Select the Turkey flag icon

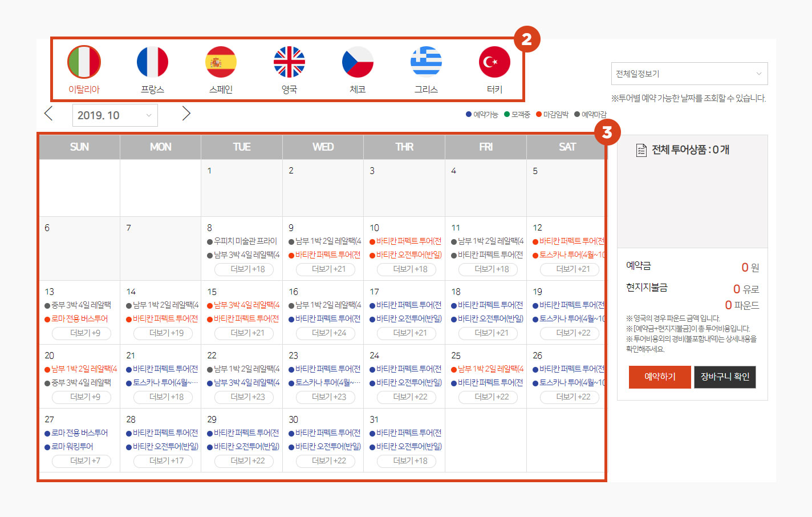(x=494, y=62)
